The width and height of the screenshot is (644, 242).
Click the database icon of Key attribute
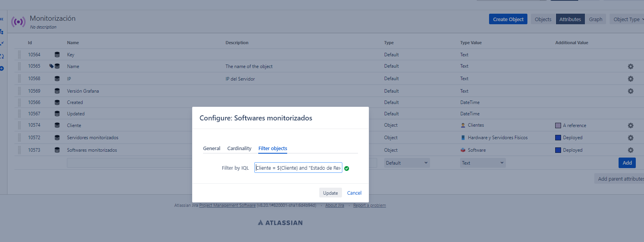(57, 55)
